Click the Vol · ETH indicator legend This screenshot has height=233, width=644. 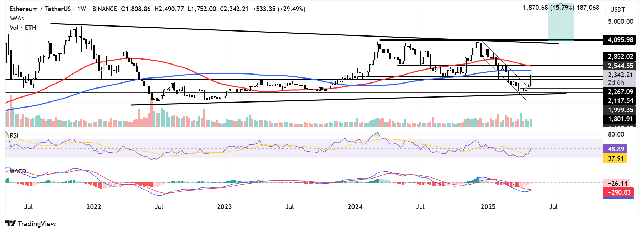click(x=23, y=28)
